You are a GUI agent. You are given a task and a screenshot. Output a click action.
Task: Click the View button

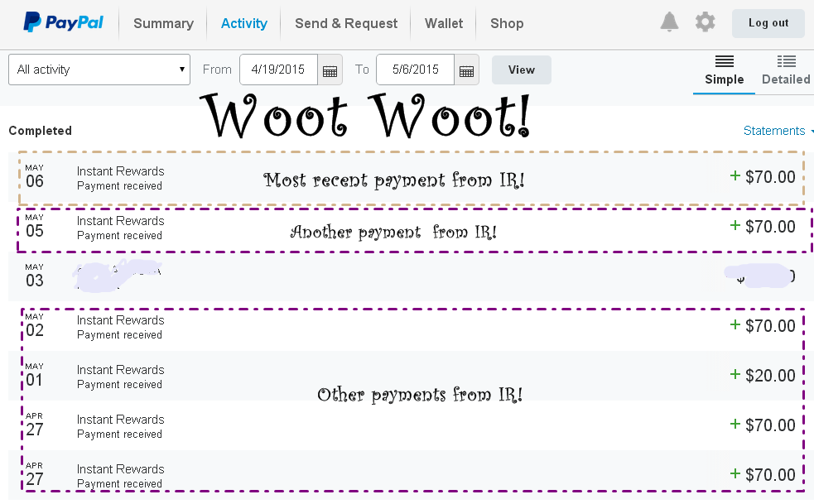click(x=521, y=70)
